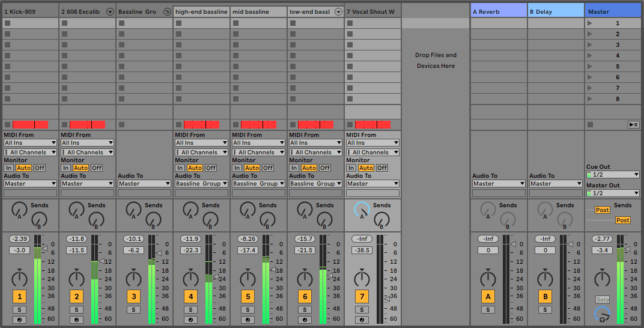Expand low-end bassl track arrow
This screenshot has height=328, width=644.
coord(338,12)
